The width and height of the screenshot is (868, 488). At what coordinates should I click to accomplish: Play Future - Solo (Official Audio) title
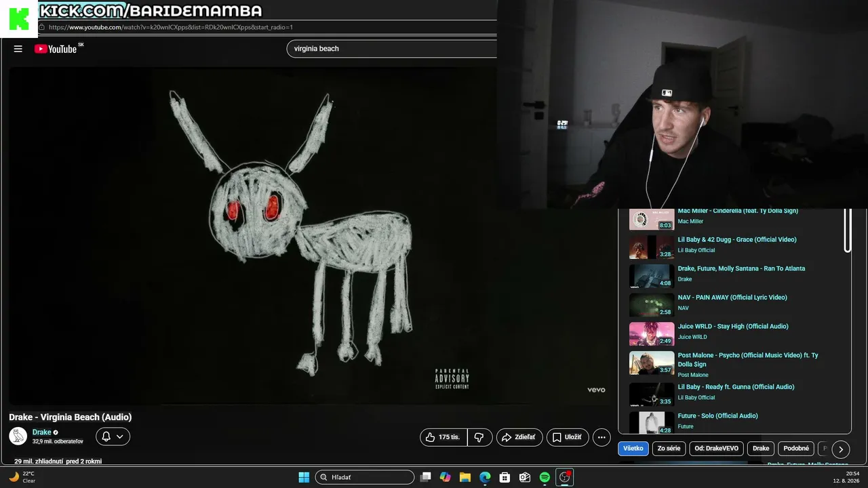tap(718, 415)
